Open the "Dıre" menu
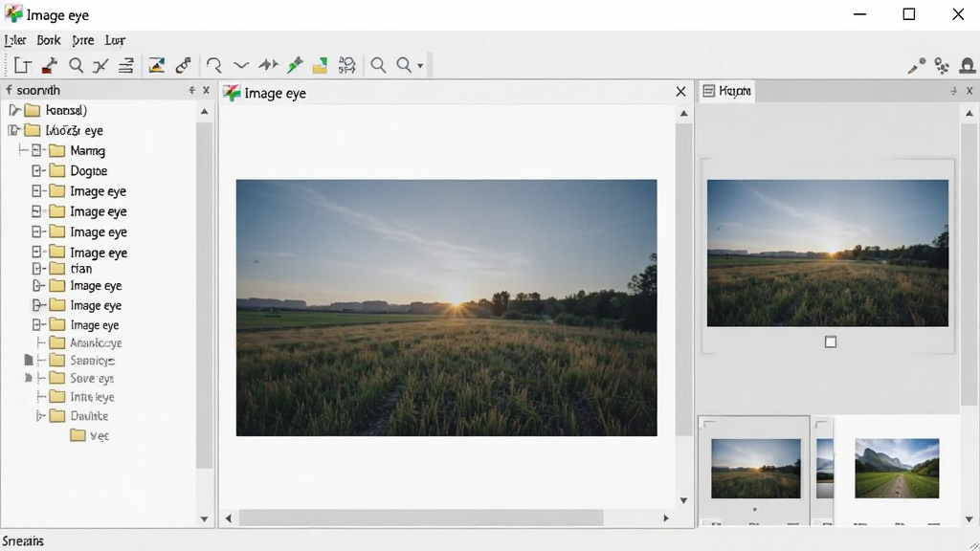 (x=83, y=40)
